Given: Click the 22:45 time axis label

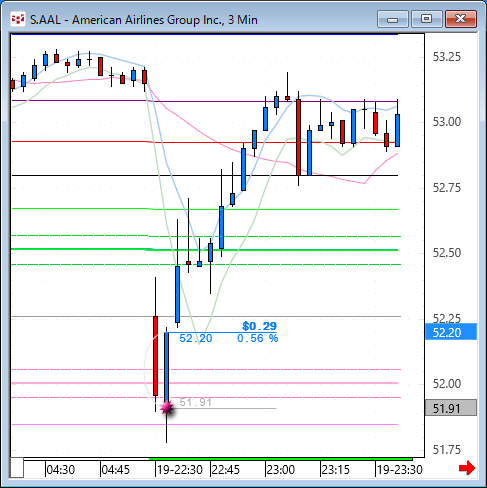Looking at the screenshot, I should (x=226, y=470).
